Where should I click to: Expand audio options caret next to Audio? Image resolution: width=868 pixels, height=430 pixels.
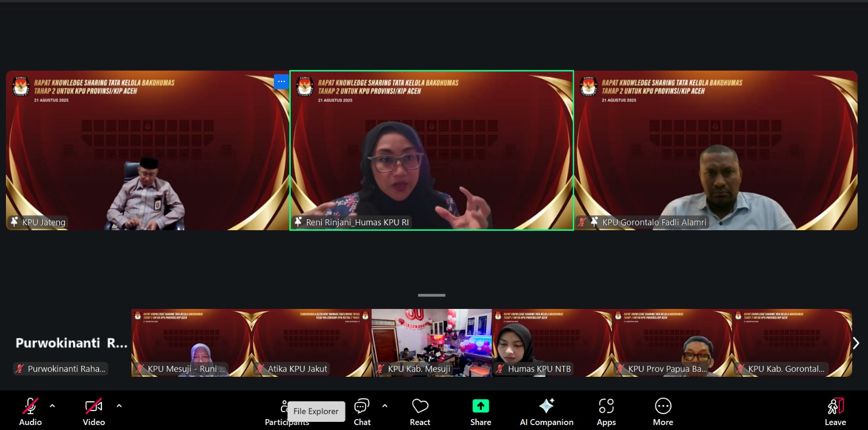(52, 406)
